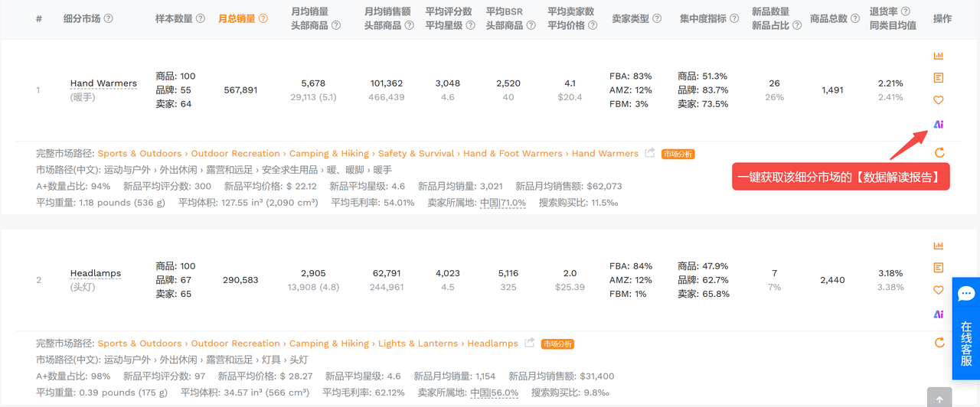Open the external link icon after Headlamps path
The width and height of the screenshot is (980, 407).
(x=530, y=344)
